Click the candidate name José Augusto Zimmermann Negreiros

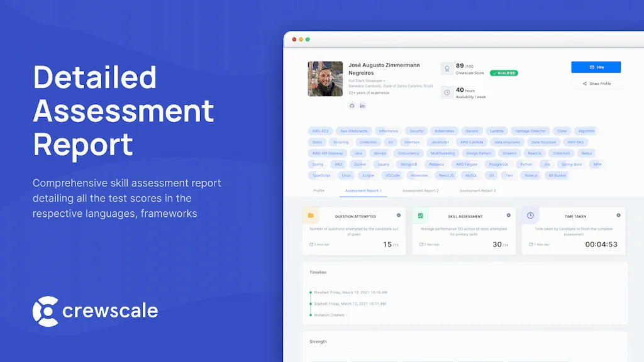pyautogui.click(x=384, y=69)
